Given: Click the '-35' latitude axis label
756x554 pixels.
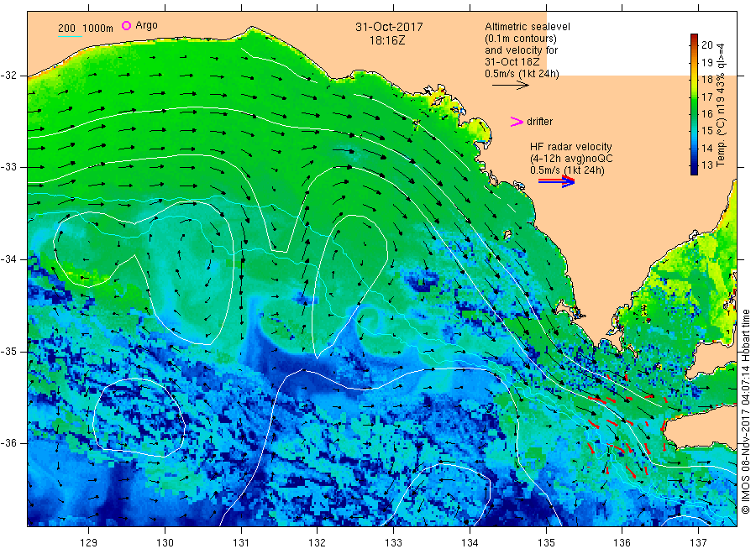Looking at the screenshot, I should pos(8,351).
